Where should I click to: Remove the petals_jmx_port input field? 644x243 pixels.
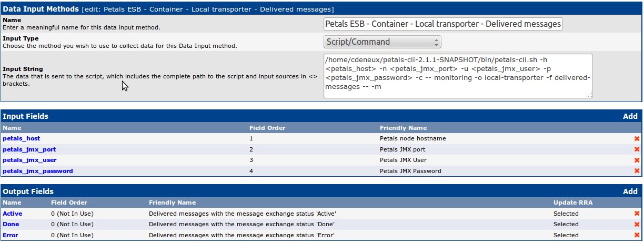[x=637, y=149]
